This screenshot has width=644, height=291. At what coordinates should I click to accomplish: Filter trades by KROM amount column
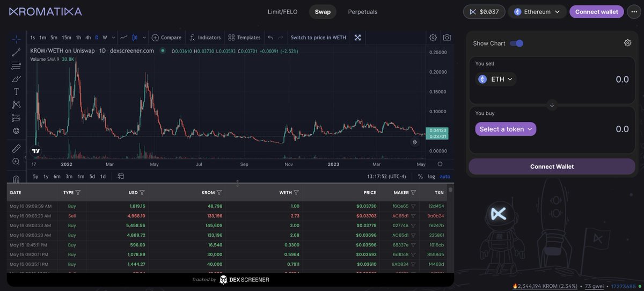219,192
